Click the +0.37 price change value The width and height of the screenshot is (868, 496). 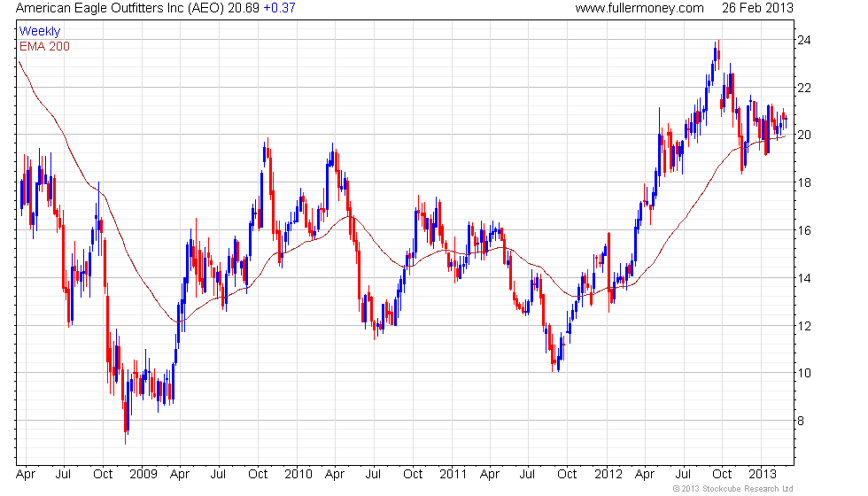point(279,8)
